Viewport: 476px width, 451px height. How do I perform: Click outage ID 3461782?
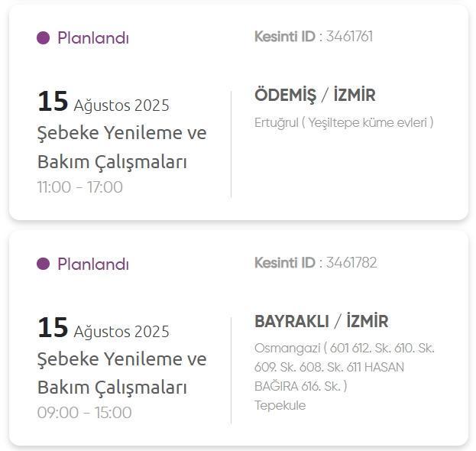pyautogui.click(x=351, y=262)
